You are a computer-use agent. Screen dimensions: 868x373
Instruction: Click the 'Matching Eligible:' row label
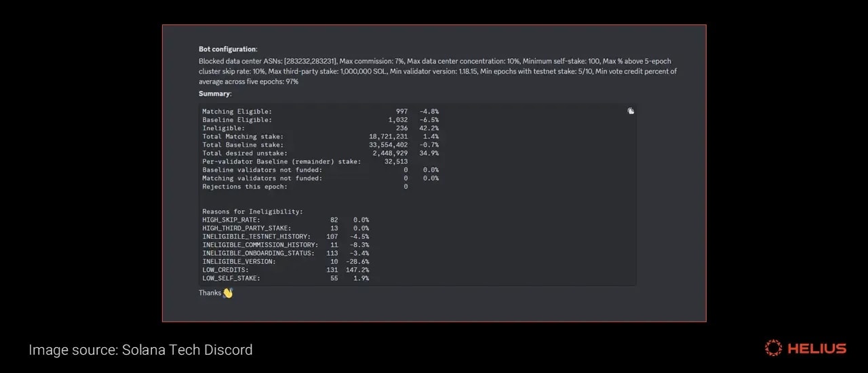[237, 111]
